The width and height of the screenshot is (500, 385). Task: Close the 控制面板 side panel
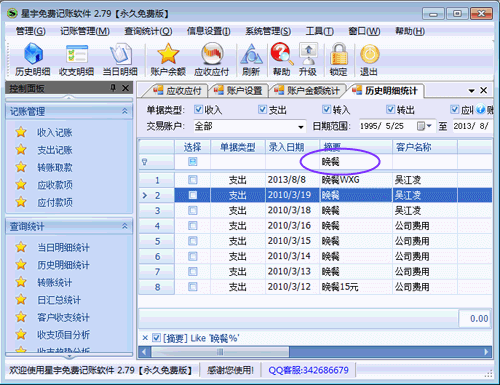pyautogui.click(x=125, y=88)
